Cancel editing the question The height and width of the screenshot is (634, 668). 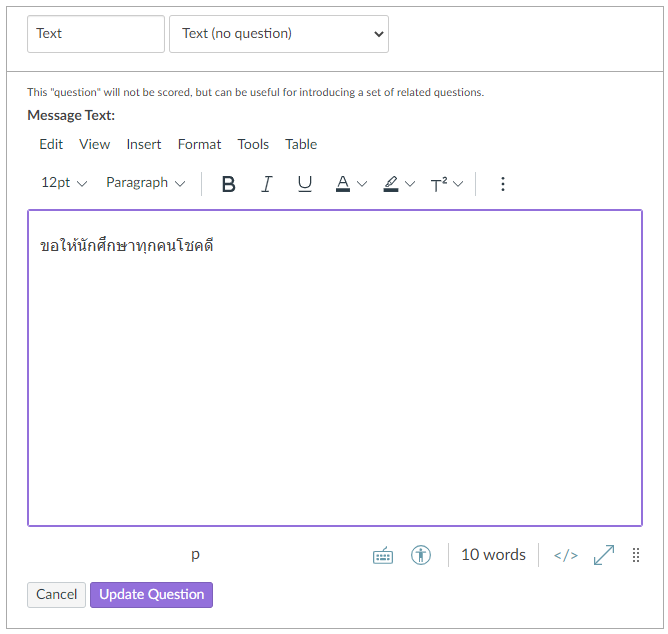(57, 595)
